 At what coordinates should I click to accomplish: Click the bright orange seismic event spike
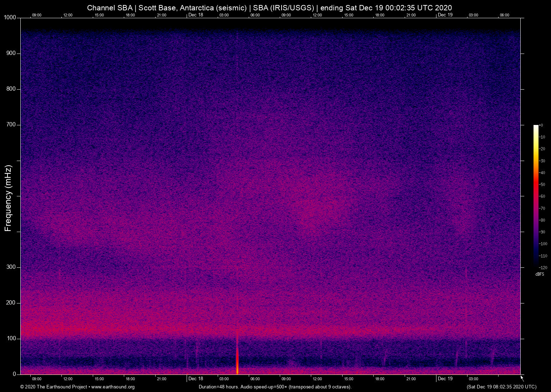point(237,361)
